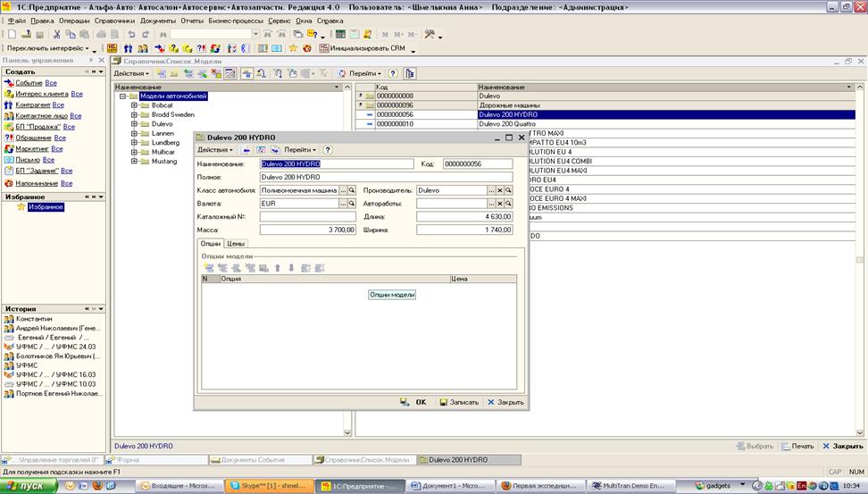Click the Событие icon in Создать panel
This screenshot has width=868, height=494.
point(9,83)
